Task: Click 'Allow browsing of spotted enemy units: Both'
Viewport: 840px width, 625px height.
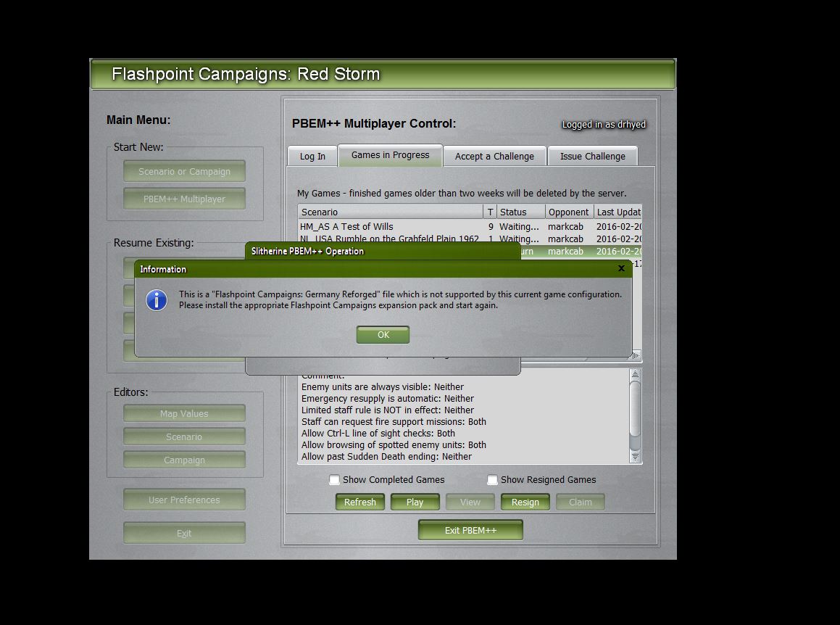Action: 394,445
